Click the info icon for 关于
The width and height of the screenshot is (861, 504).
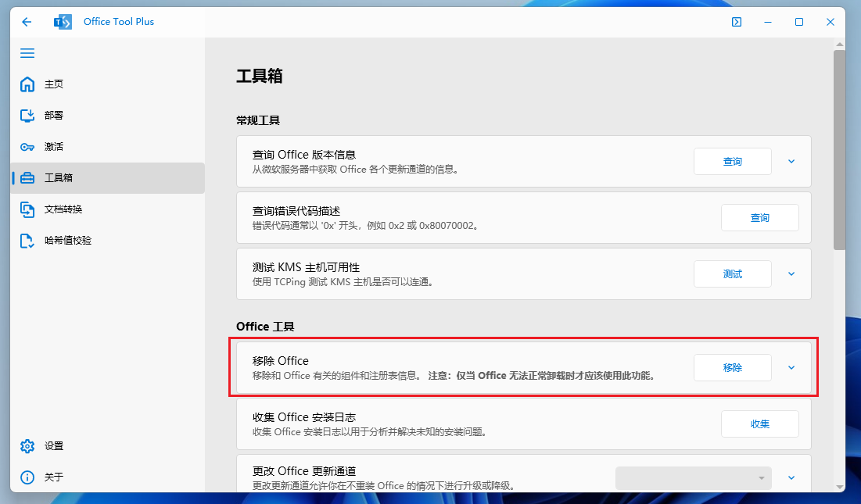point(27,477)
